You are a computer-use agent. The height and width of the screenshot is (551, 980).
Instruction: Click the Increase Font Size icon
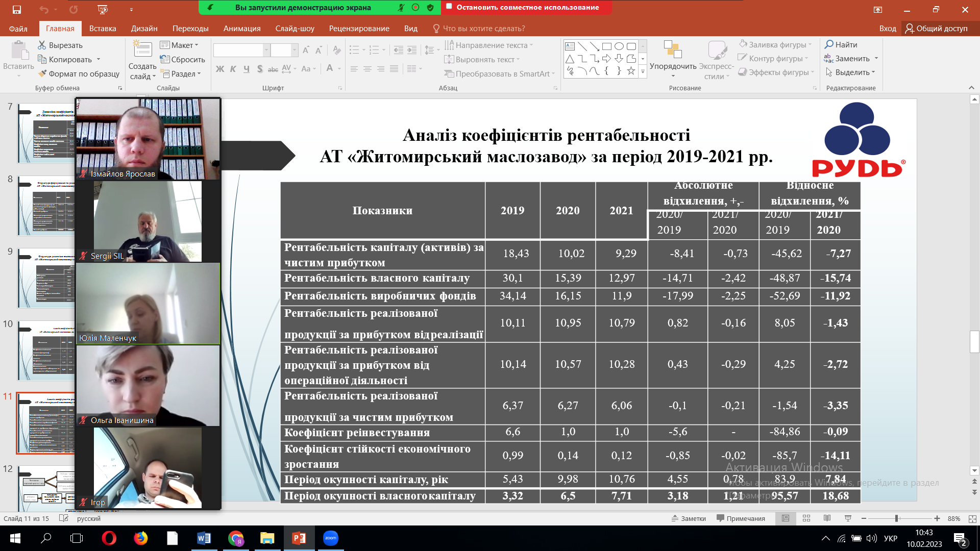click(x=306, y=50)
